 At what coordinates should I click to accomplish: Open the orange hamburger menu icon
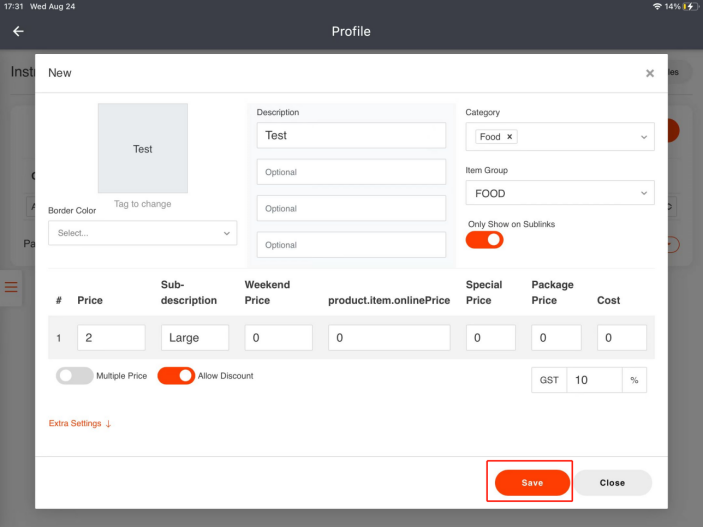pos(12,287)
